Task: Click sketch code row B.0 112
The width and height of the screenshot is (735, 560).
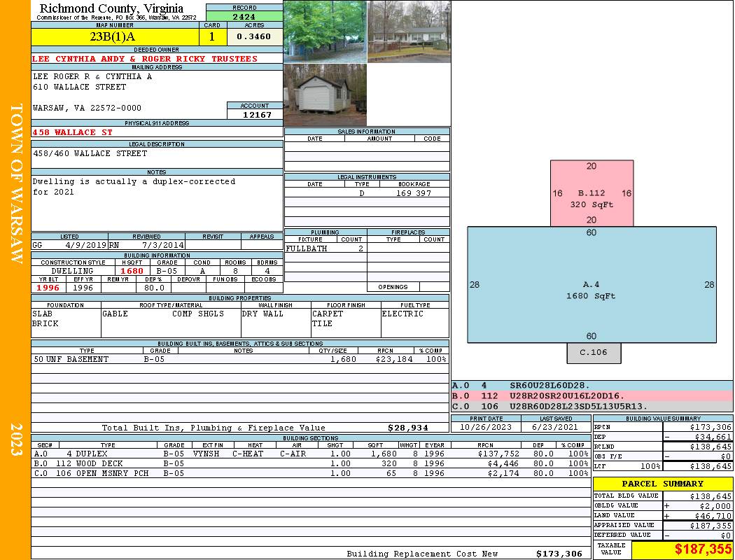Action: 591,396
